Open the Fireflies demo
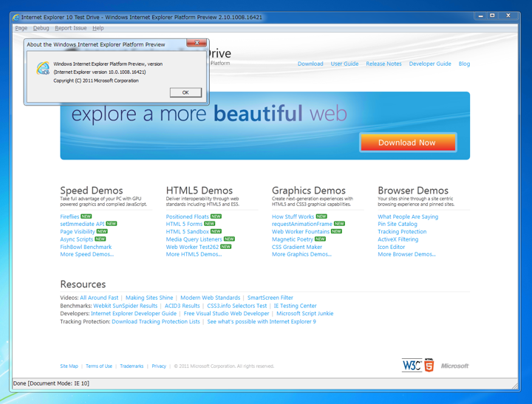The height and width of the screenshot is (404, 532). [69, 216]
